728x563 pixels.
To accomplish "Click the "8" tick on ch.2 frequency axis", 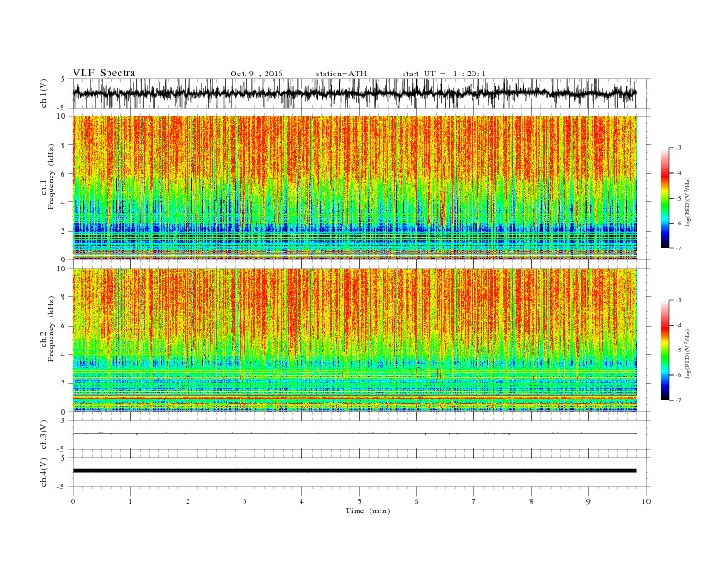I will tap(64, 297).
